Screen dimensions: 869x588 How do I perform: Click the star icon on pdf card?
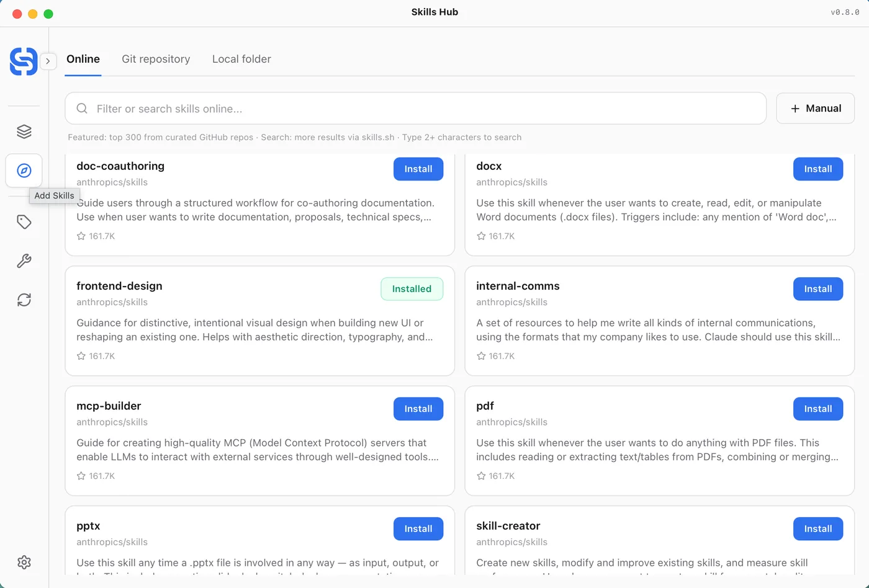pyautogui.click(x=481, y=476)
